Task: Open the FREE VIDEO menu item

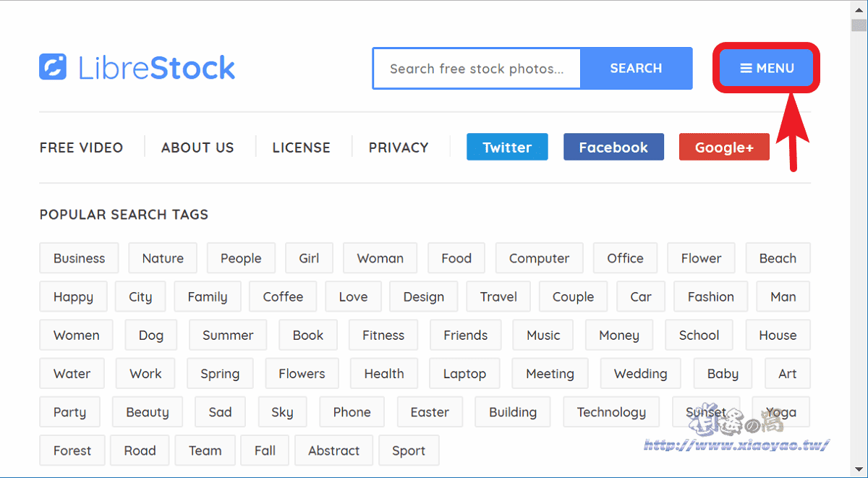Action: [x=81, y=148]
